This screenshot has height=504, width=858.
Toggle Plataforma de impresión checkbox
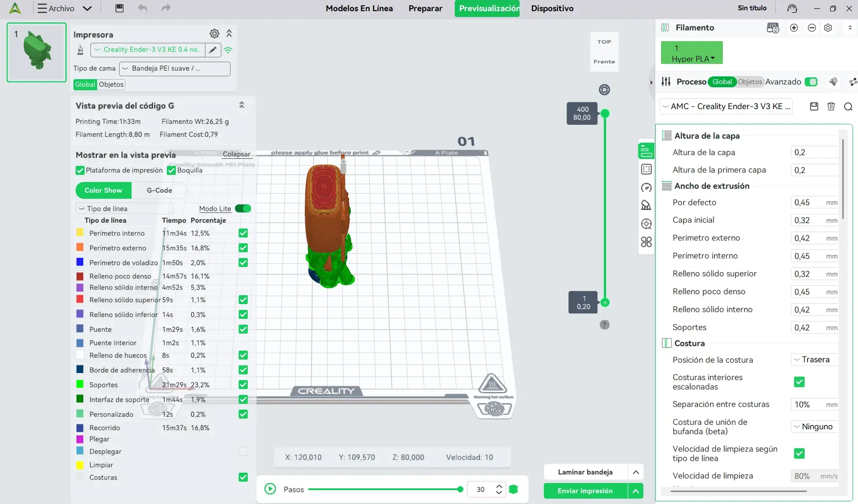pyautogui.click(x=80, y=170)
